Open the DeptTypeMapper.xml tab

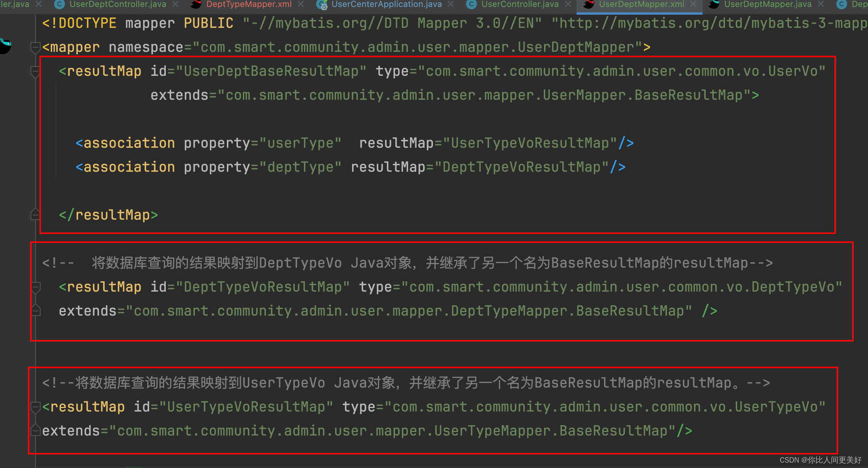[x=247, y=5]
